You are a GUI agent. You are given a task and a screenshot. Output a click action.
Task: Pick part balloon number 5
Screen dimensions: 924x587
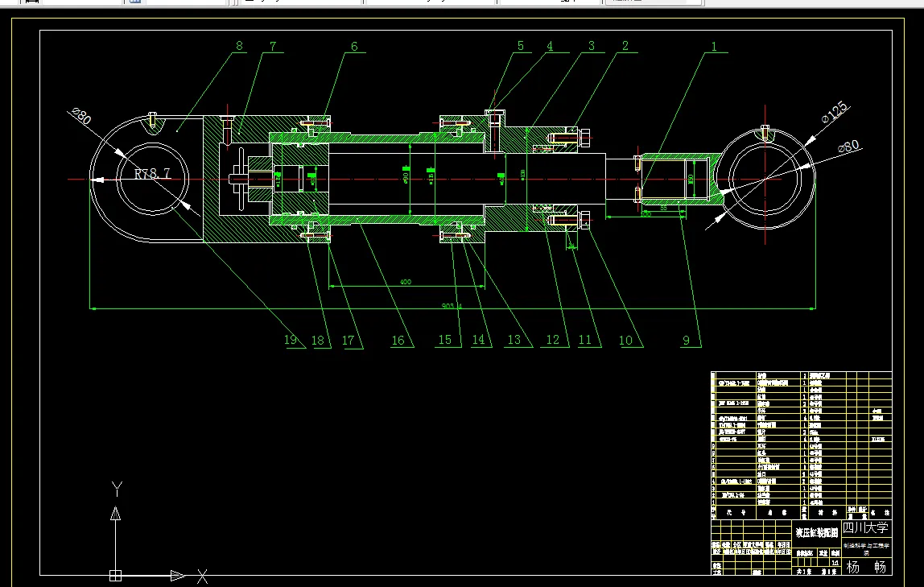520,46
